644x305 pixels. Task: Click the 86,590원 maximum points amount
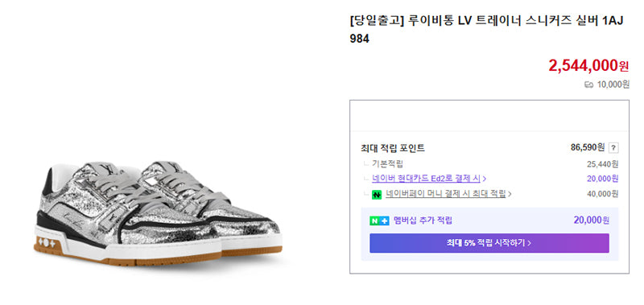pos(588,147)
